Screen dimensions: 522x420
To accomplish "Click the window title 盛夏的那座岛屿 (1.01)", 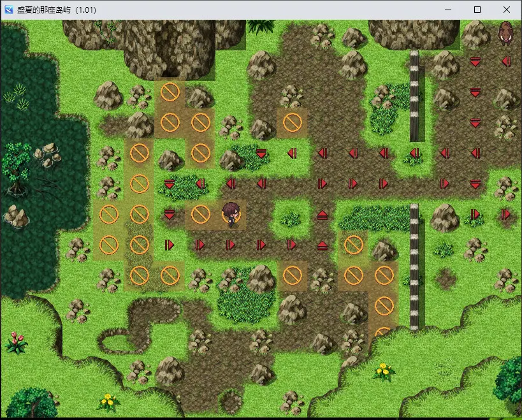I will (57, 10).
